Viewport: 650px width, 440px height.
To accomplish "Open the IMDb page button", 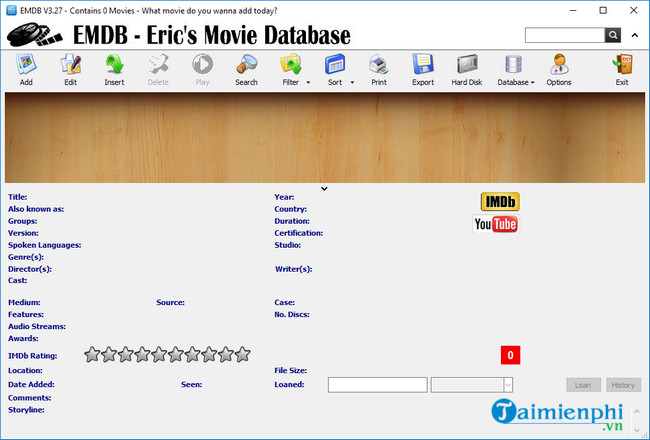I will click(x=500, y=202).
